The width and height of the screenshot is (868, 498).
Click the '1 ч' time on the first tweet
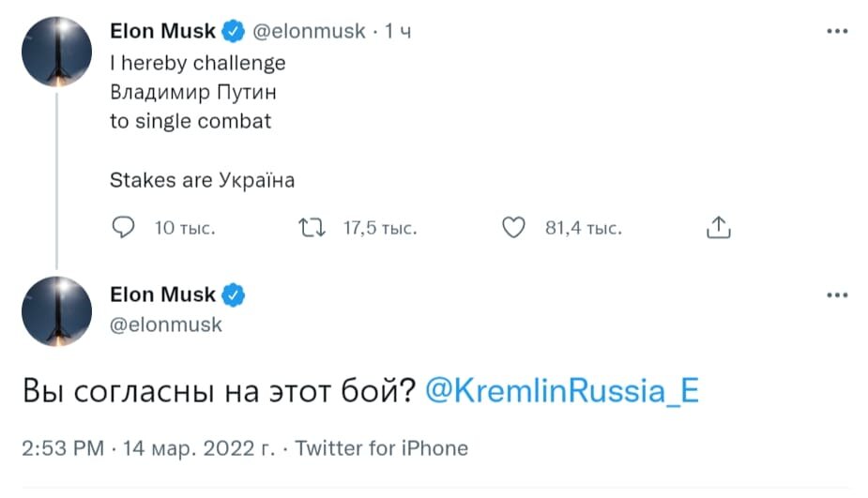tap(399, 32)
